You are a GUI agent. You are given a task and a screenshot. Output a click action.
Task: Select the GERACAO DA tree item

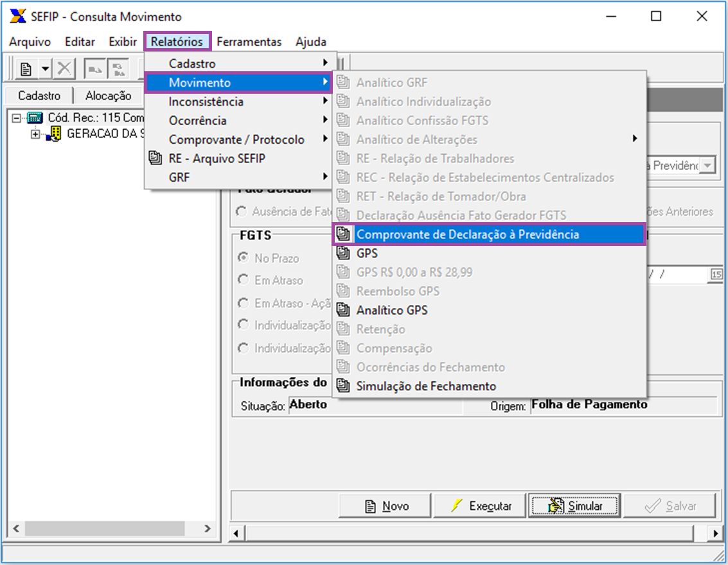106,134
